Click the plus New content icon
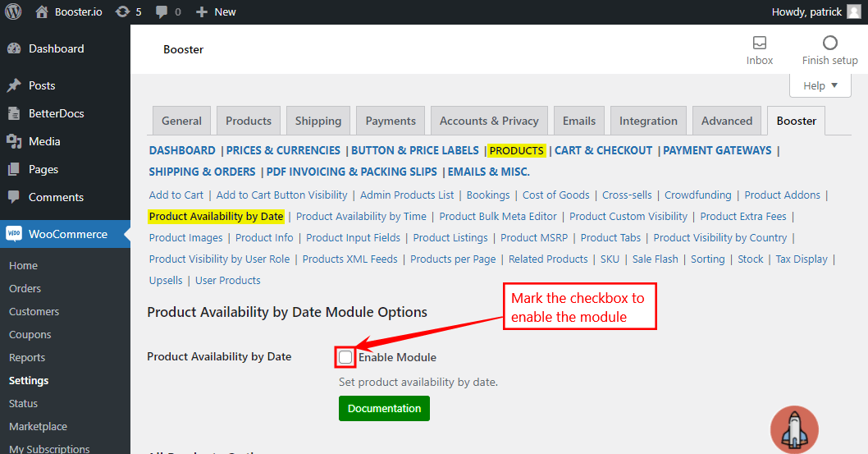This screenshot has height=454, width=868. pyautogui.click(x=202, y=11)
